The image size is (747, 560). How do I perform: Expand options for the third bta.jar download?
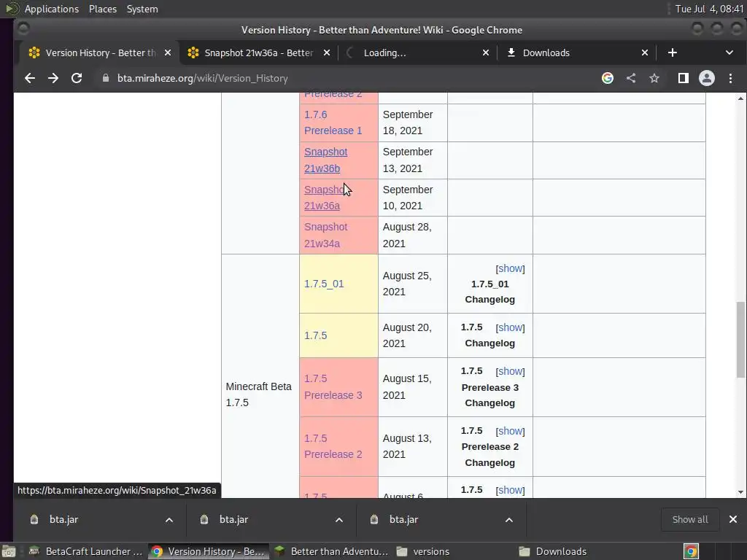point(508,519)
